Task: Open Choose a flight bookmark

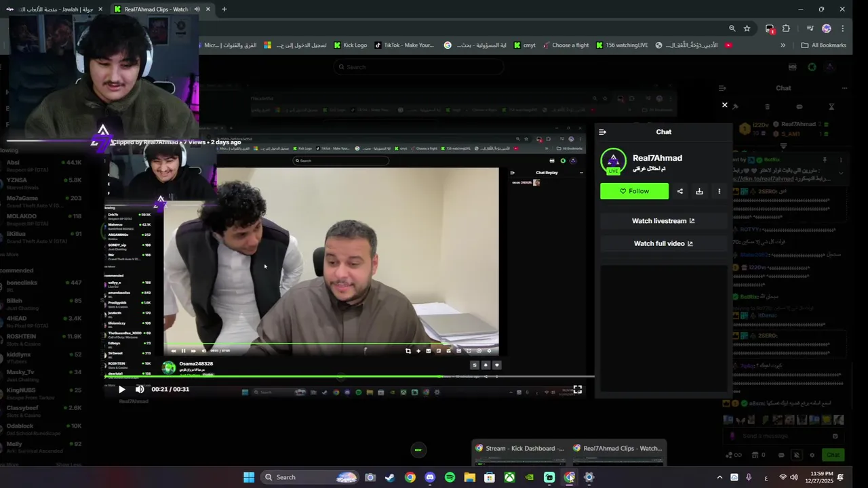Action: click(566, 45)
